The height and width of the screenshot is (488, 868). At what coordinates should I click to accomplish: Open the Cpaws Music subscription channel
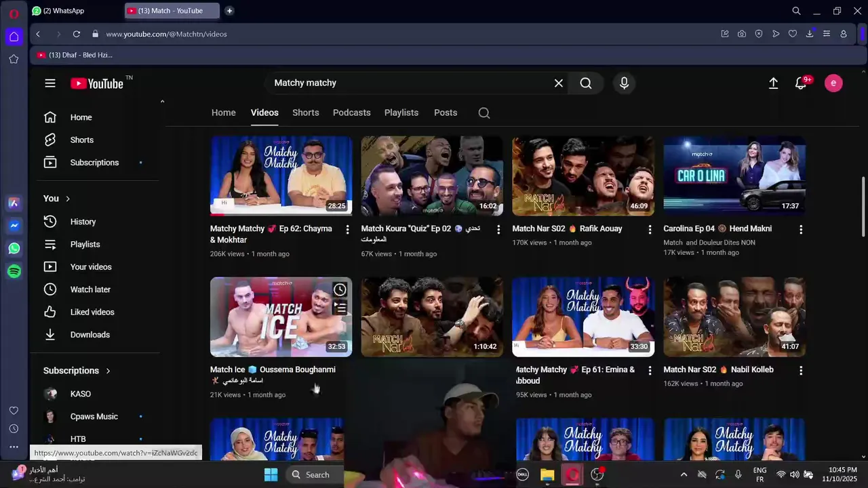pos(94,416)
